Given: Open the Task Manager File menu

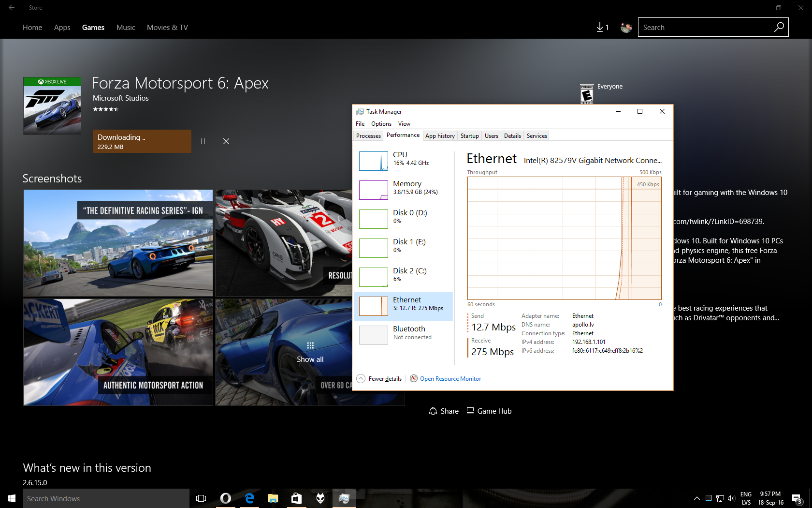Looking at the screenshot, I should 360,124.
